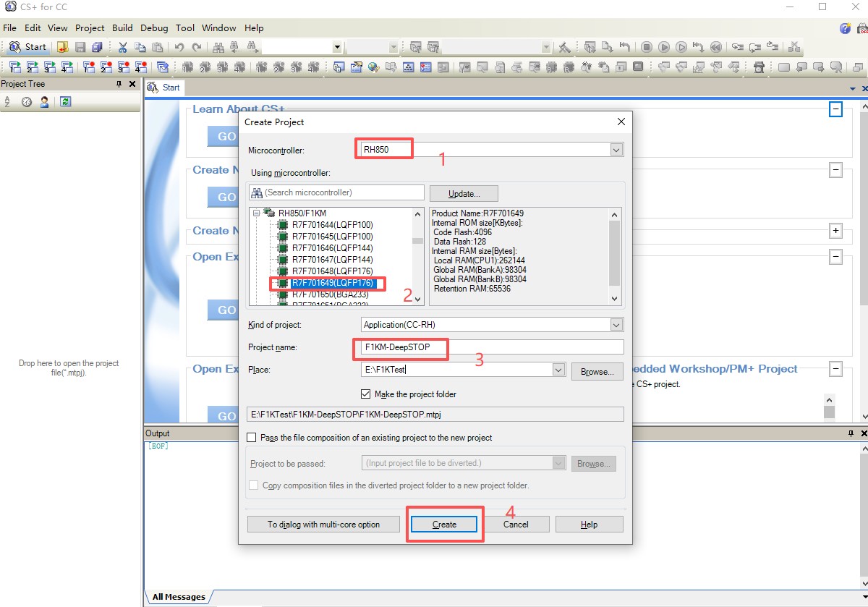Click the Build hammer icon

pos(564,47)
